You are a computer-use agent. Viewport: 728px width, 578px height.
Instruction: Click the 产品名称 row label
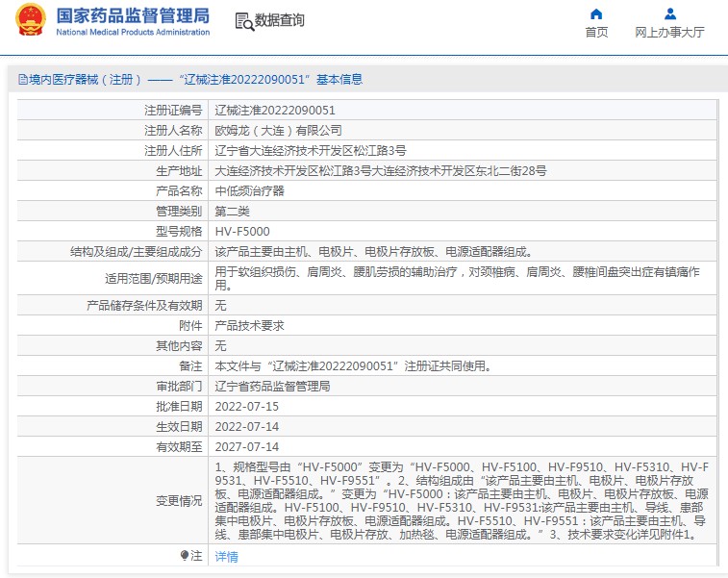point(179,190)
